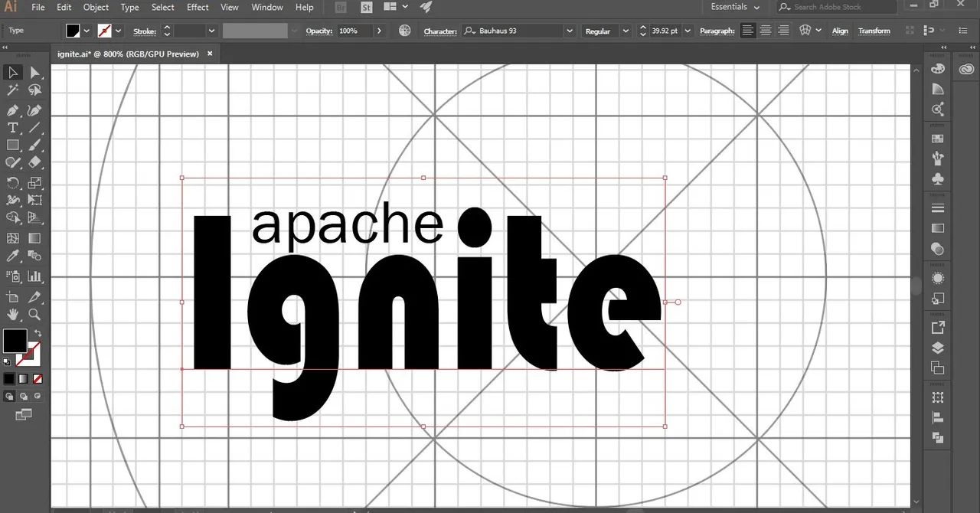Image resolution: width=980 pixels, height=513 pixels.
Task: Choose the Lasso tool
Action: 34,90
